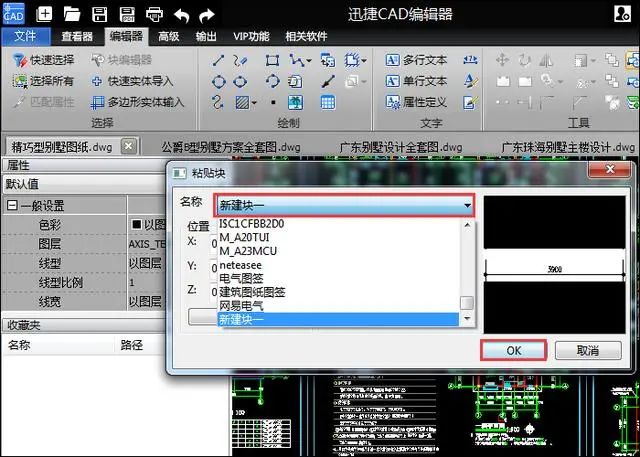640x457 pixels.
Task: Select 网易电气 from the block list
Action: click(x=339, y=306)
